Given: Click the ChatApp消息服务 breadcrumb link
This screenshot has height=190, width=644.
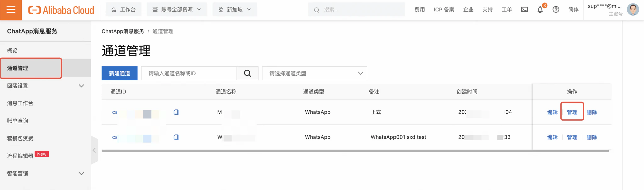Looking at the screenshot, I should coord(123,31).
